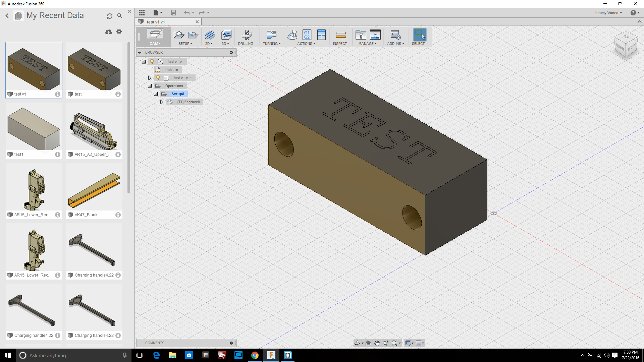This screenshot has height=362, width=644.
Task: Click the Fit view icon
Action: [x=368, y=343]
